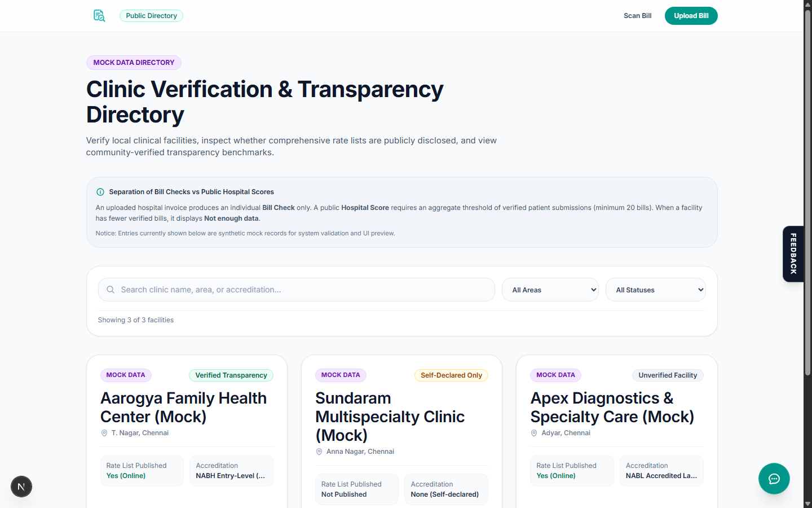Click 'Separation of Bill Checks vs Public Hospital Scores' heading

[192, 192]
